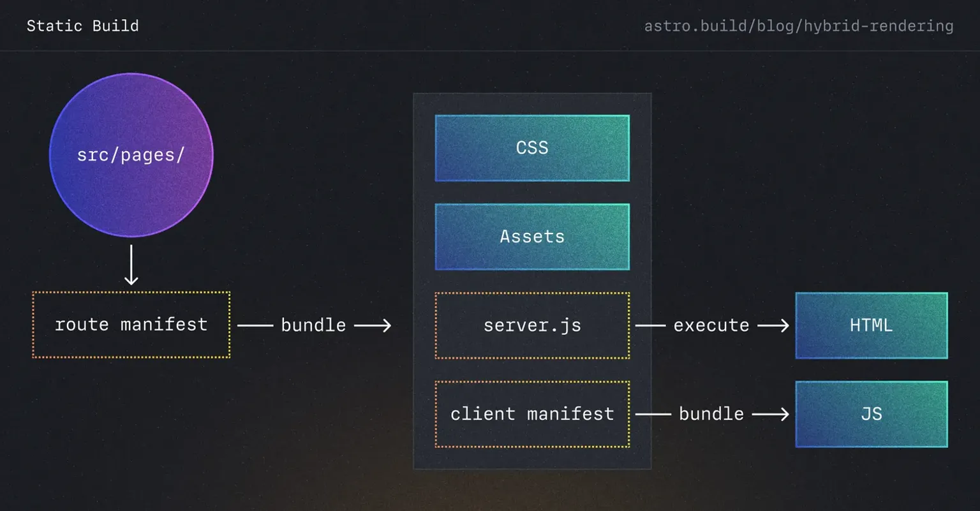Select the HTML output block
Image resolution: width=980 pixels, height=511 pixels.
tap(870, 325)
